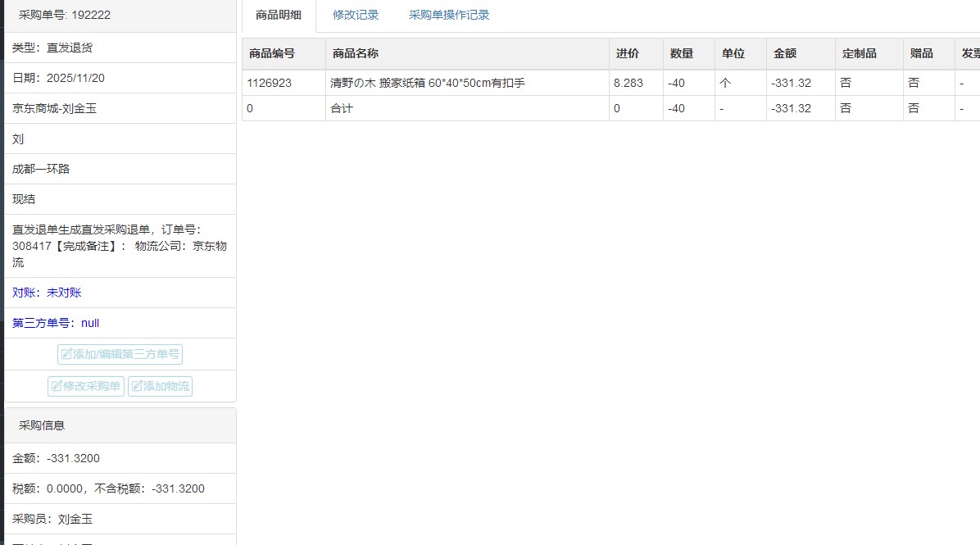Click the 对账：未对账 status link

click(47, 293)
